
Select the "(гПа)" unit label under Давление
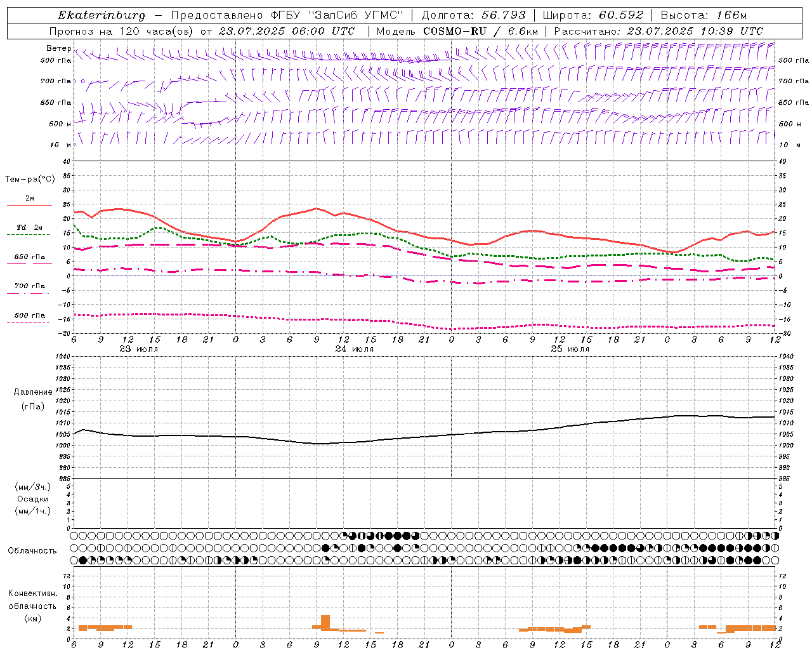click(x=33, y=407)
